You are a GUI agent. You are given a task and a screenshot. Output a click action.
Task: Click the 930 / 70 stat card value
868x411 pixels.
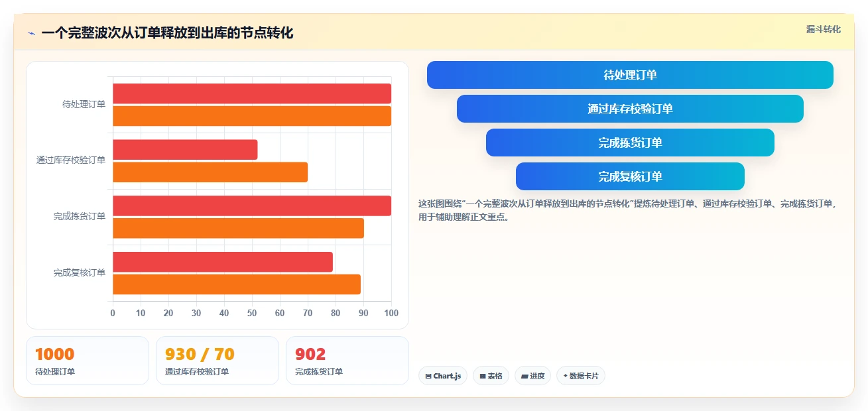coord(200,354)
